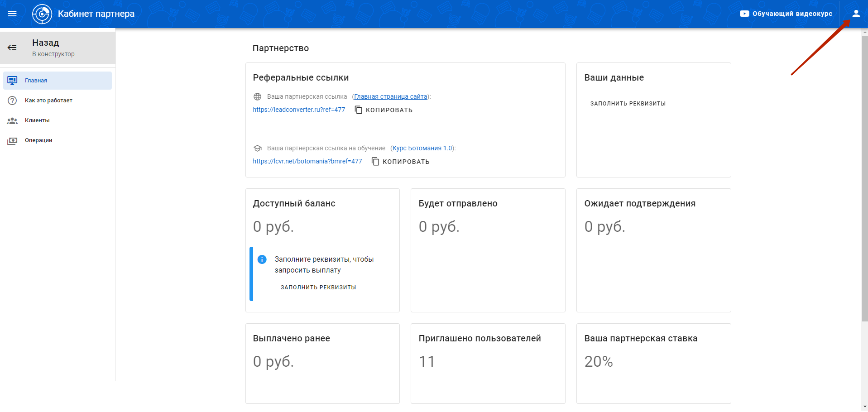The width and height of the screenshot is (868, 412).
Task: Open the Курс Ботомания 1.0 link
Action: click(x=422, y=148)
